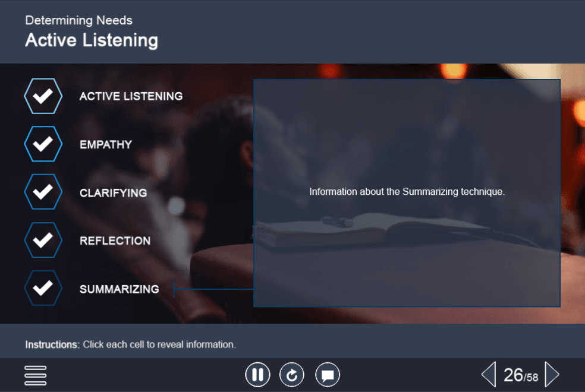Select the Empathy hexagon checkmark
Screen dimensions: 585x392
43,144
